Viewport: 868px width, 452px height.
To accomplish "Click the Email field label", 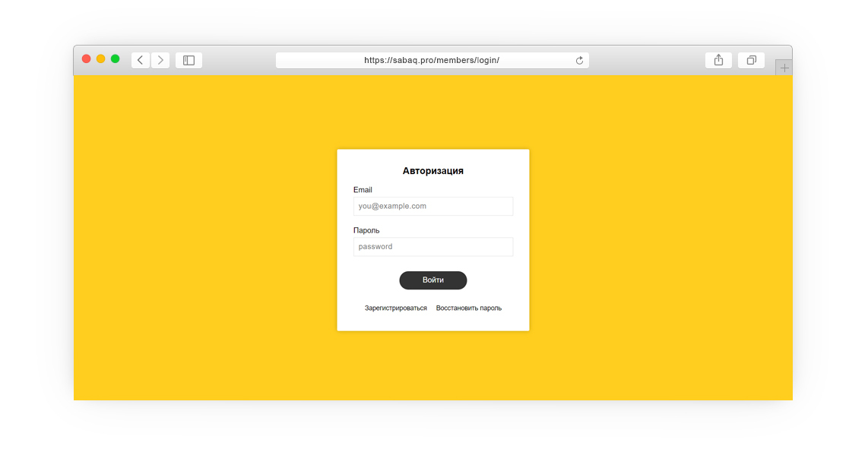I will (363, 190).
